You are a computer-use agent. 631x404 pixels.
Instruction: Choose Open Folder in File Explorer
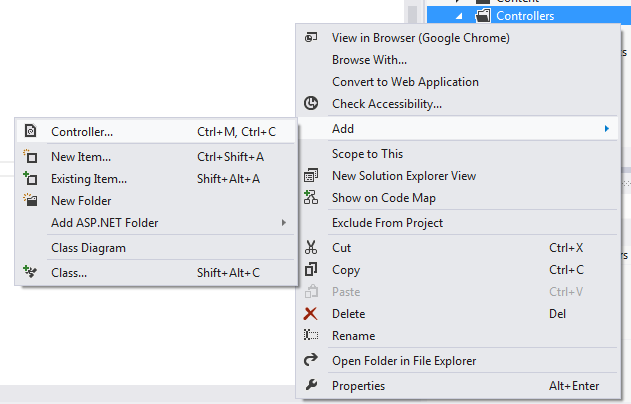pos(404,361)
